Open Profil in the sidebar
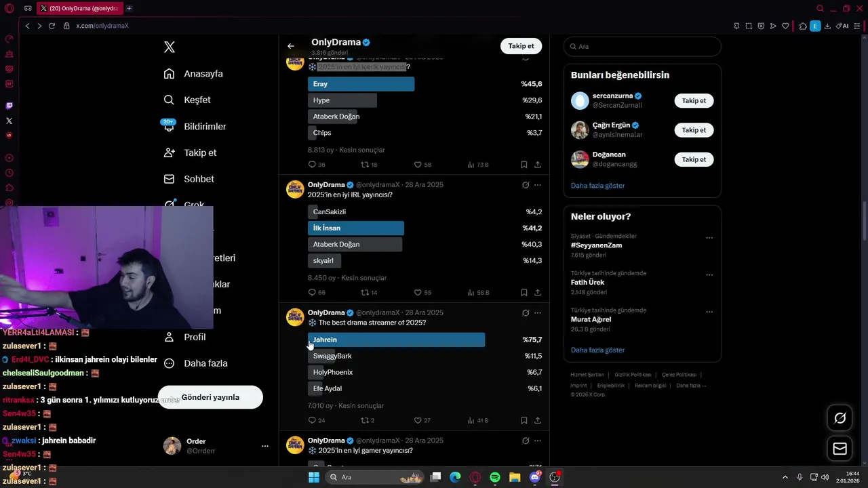This screenshot has height=488, width=868. point(184,337)
